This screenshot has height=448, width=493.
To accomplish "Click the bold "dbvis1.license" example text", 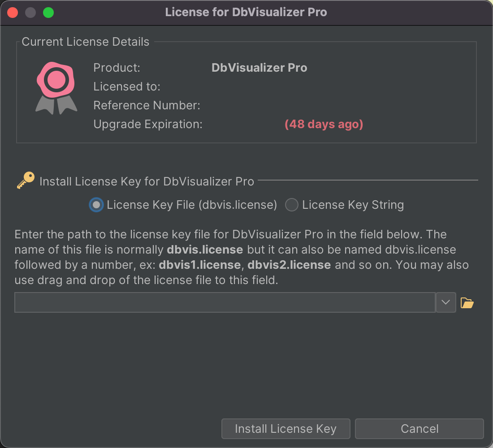I will (199, 265).
